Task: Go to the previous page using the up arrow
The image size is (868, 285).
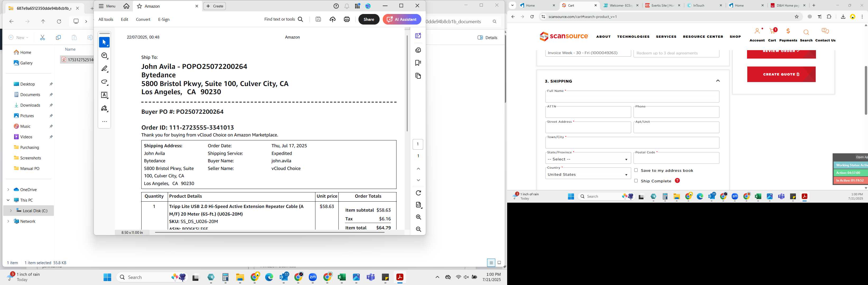Action: (418, 169)
